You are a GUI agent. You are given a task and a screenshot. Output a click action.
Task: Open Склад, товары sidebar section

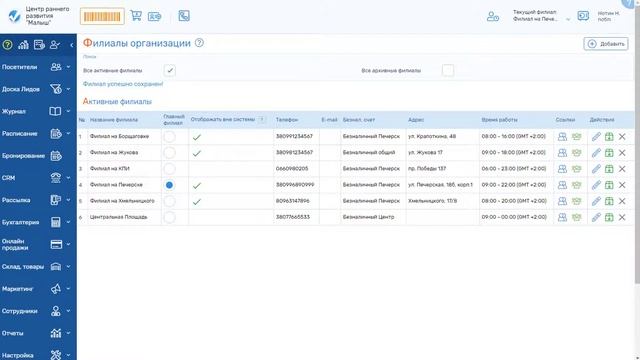click(x=38, y=267)
